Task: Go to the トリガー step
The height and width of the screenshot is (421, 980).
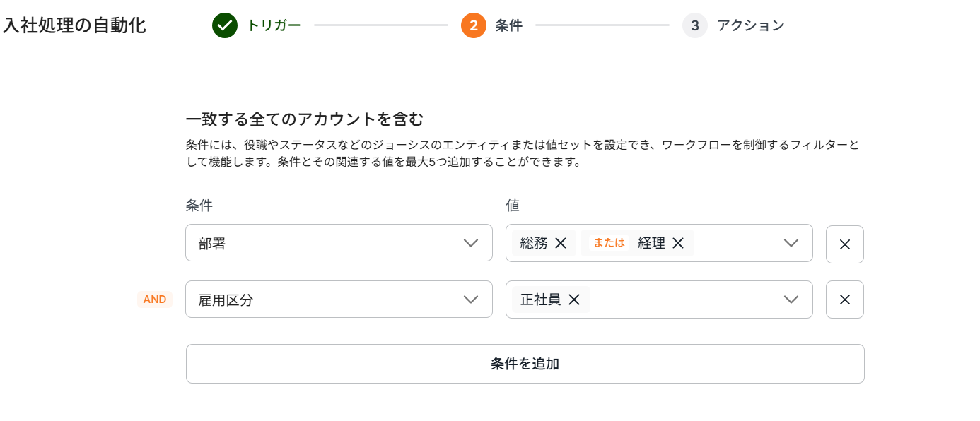Action: [x=274, y=25]
